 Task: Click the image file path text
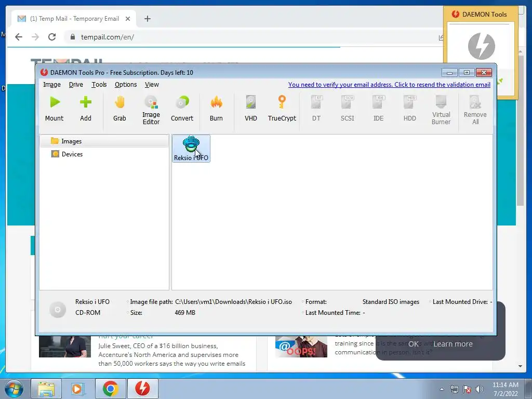pos(233,302)
